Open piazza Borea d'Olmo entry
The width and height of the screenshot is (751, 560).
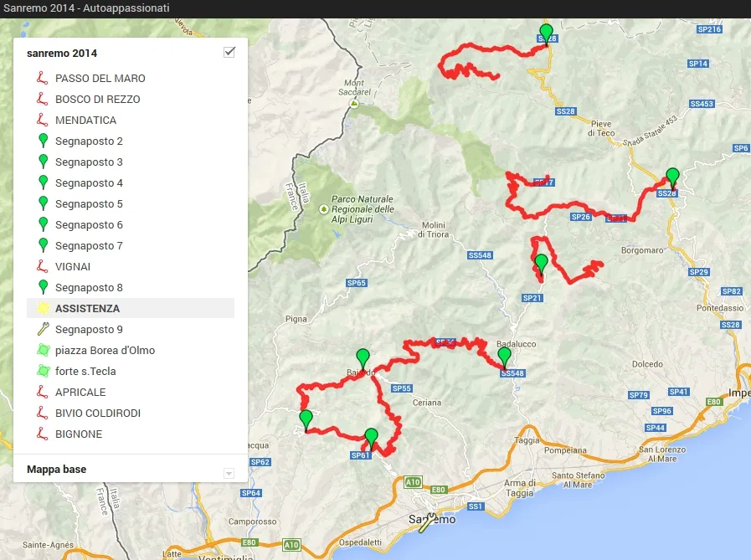point(105,351)
